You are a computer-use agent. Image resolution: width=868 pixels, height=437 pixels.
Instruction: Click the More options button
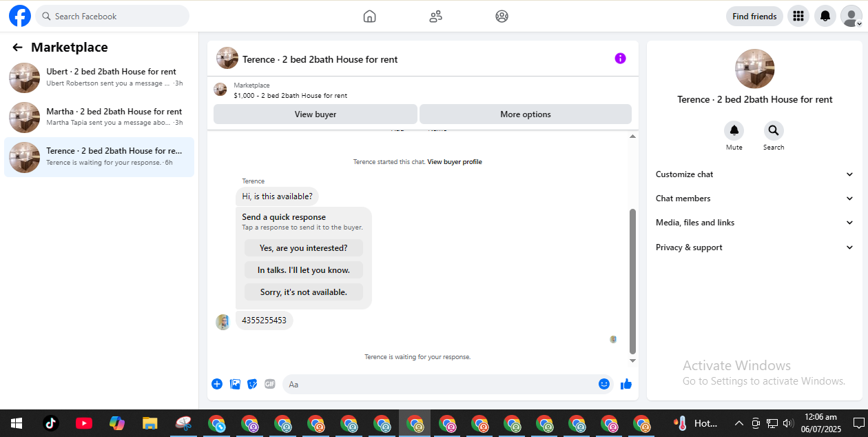(x=526, y=114)
